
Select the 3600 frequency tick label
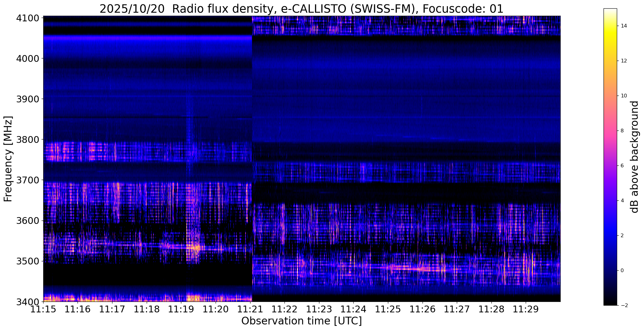pos(27,221)
